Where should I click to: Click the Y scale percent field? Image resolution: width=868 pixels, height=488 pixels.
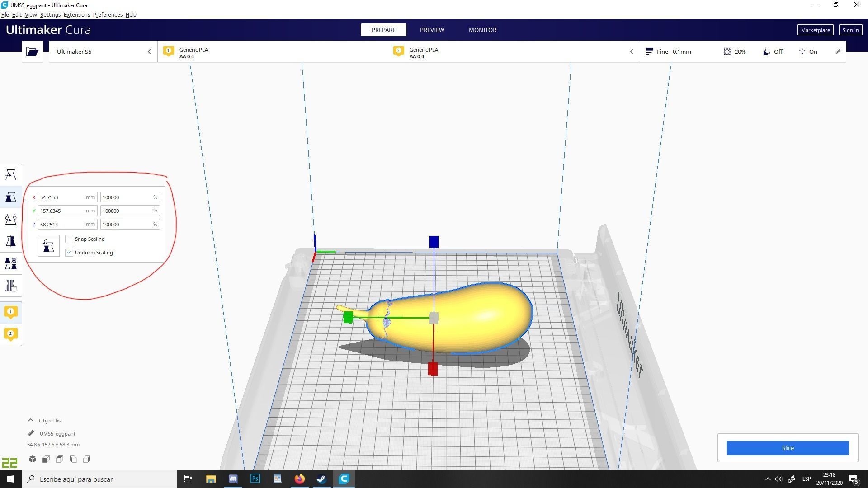[x=130, y=211]
